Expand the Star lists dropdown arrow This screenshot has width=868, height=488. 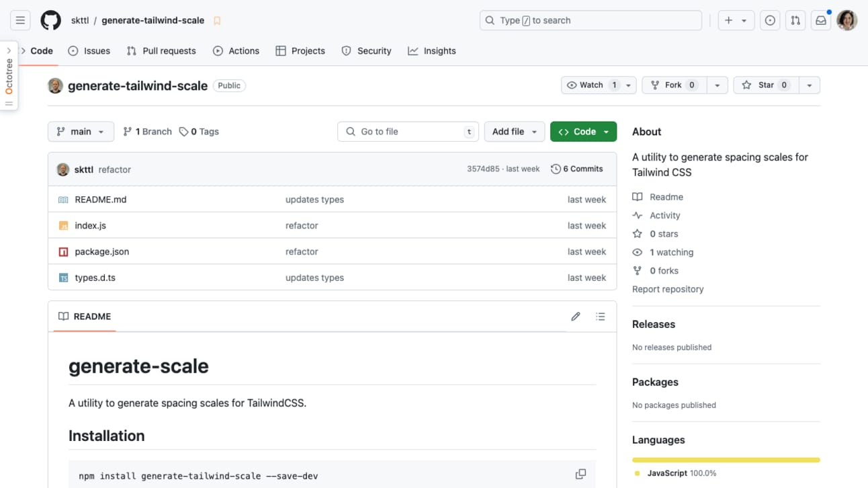pyautogui.click(x=809, y=85)
